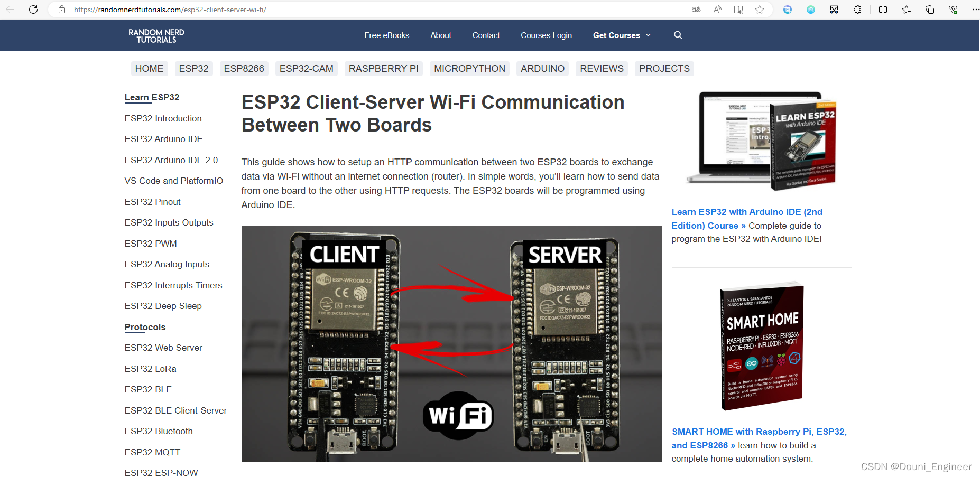Select the ARDUINO category tab
Image resolution: width=980 pixels, height=477 pixels.
click(542, 69)
